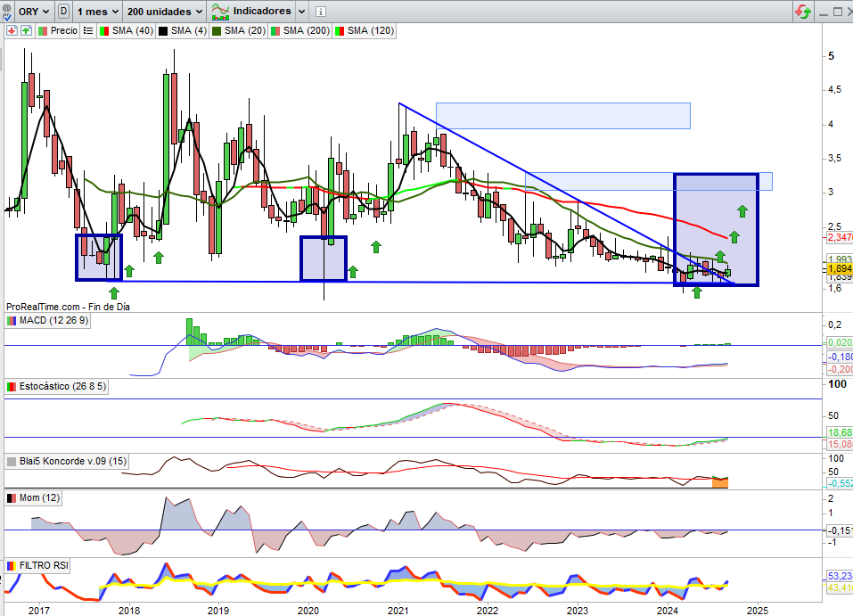Click the Mom (12) indicator icon
The height and width of the screenshot is (616, 853).
coord(12,498)
